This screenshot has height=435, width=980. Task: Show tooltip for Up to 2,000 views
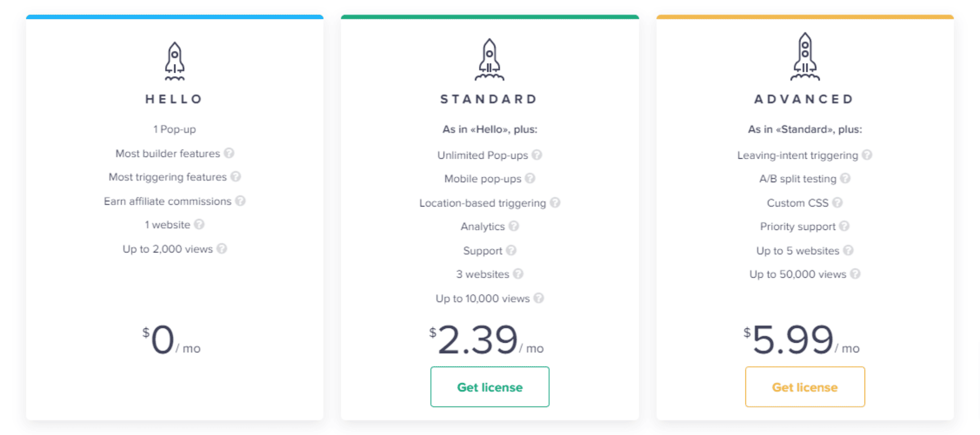pyautogui.click(x=222, y=249)
